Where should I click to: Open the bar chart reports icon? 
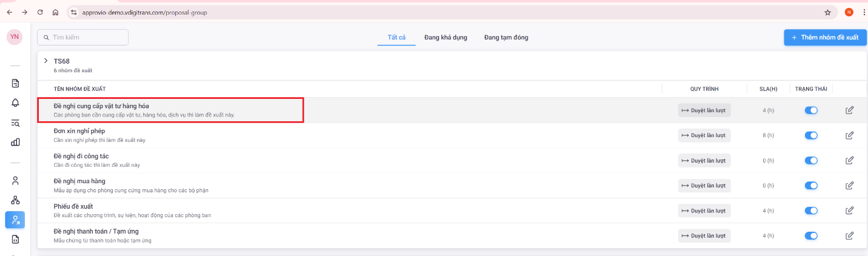(15, 143)
